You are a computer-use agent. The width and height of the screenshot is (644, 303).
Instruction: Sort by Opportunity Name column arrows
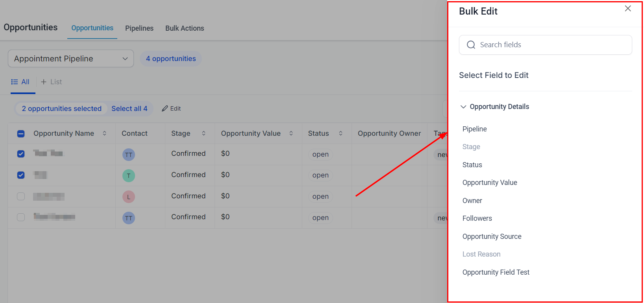[x=104, y=133]
